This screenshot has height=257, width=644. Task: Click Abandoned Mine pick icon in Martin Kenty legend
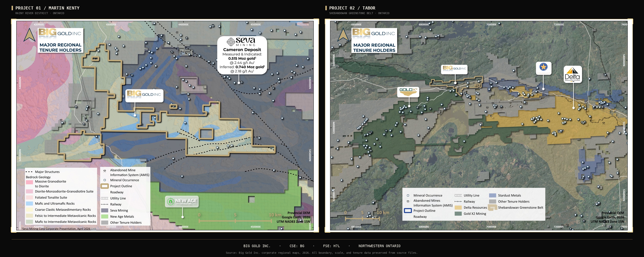(105, 171)
